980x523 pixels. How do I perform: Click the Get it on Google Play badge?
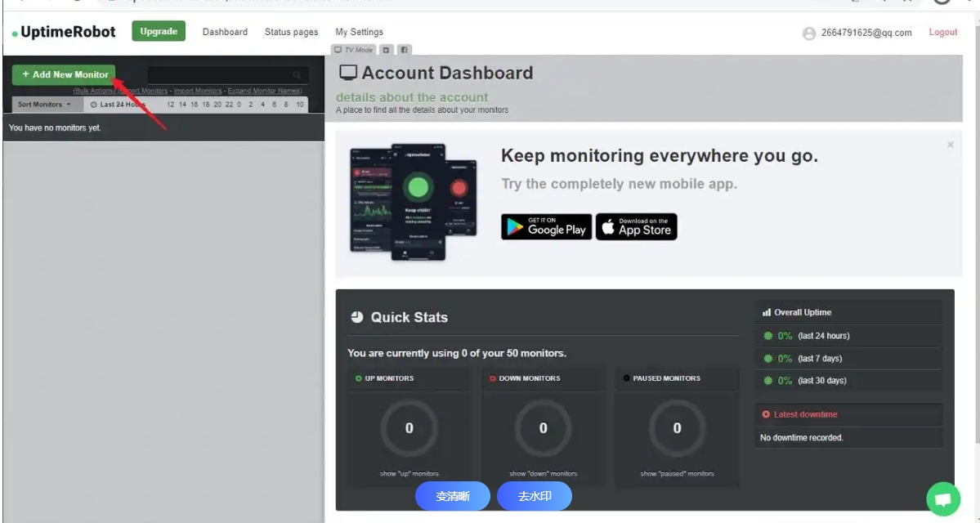[x=546, y=227]
